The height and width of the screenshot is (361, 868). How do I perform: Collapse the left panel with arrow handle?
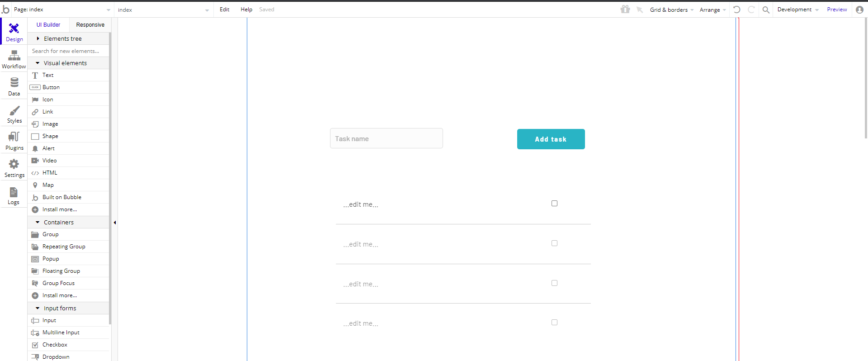click(115, 223)
